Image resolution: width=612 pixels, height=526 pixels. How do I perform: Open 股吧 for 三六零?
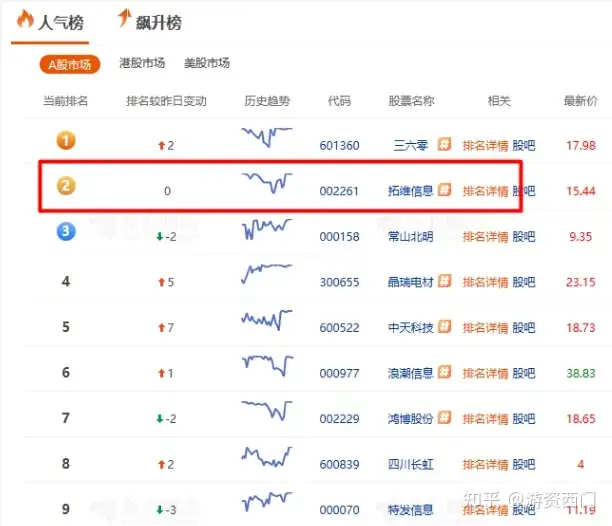click(x=524, y=146)
